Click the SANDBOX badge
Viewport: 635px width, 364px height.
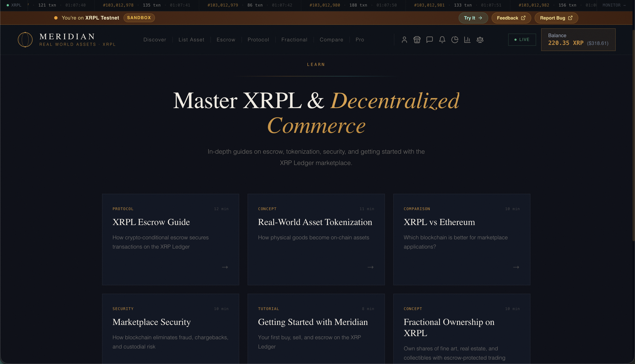click(139, 18)
